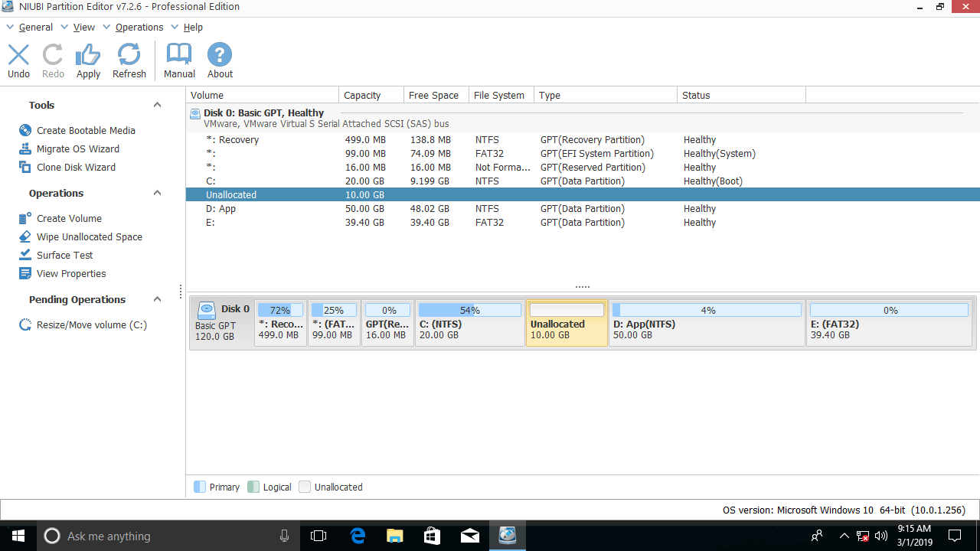Start the Migrate OS Wizard
This screenshot has width=980, height=551.
[x=77, y=149]
